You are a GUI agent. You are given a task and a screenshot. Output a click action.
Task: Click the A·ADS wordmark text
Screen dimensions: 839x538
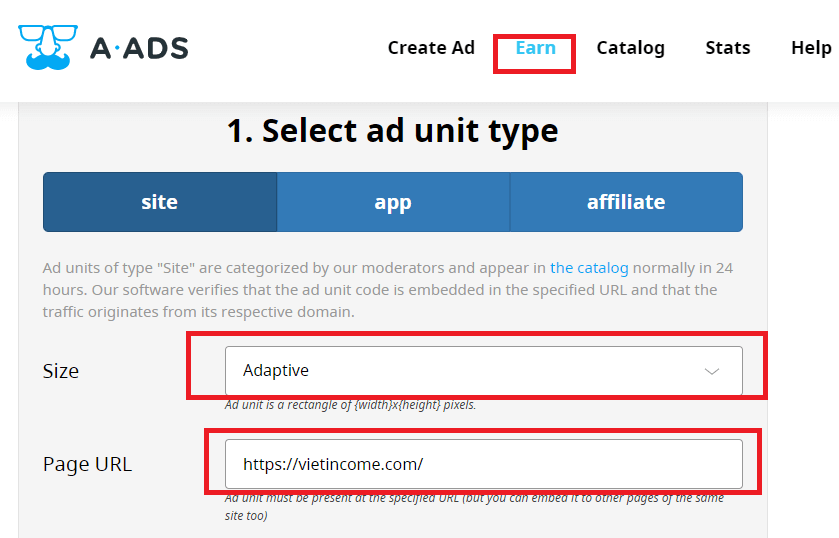(139, 48)
